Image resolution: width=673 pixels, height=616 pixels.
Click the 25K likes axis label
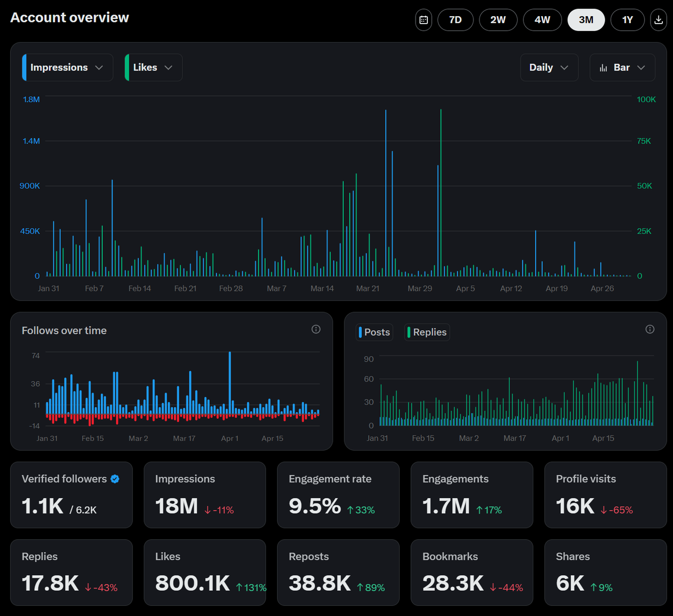(644, 231)
